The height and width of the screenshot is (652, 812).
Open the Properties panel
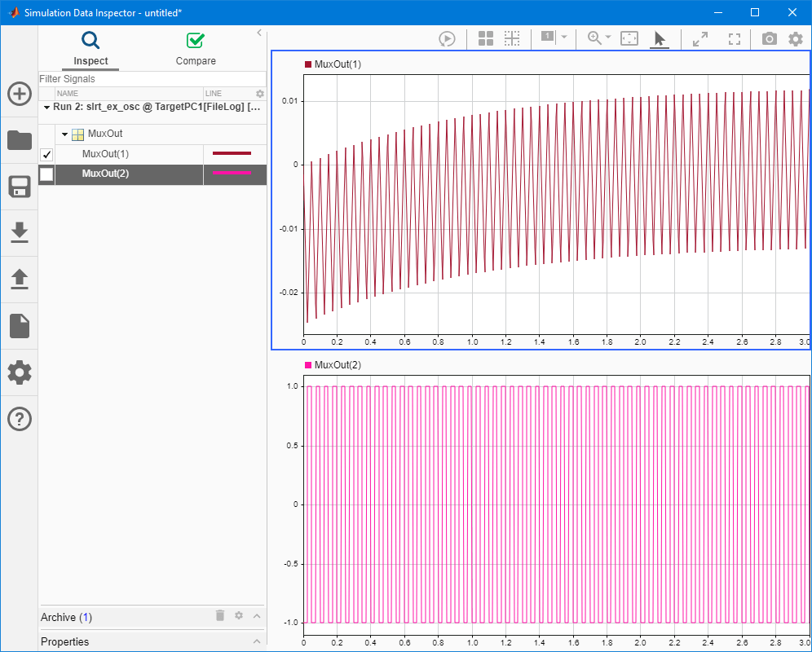tap(257, 641)
